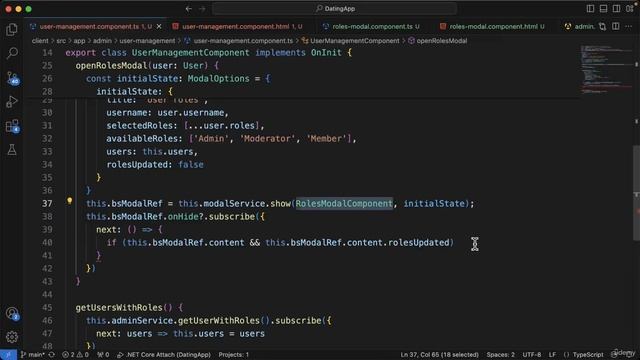Click rolesUpdated: false on line 34

point(155,164)
